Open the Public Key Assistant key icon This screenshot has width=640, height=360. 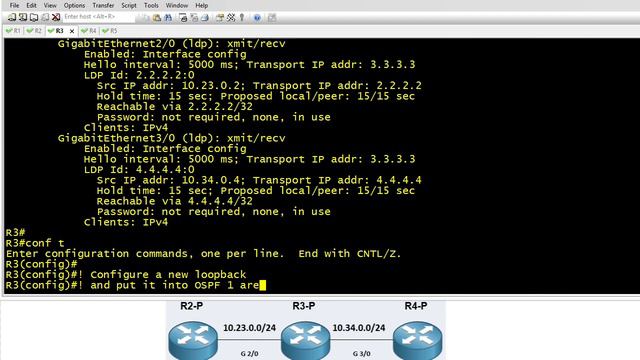(x=242, y=18)
